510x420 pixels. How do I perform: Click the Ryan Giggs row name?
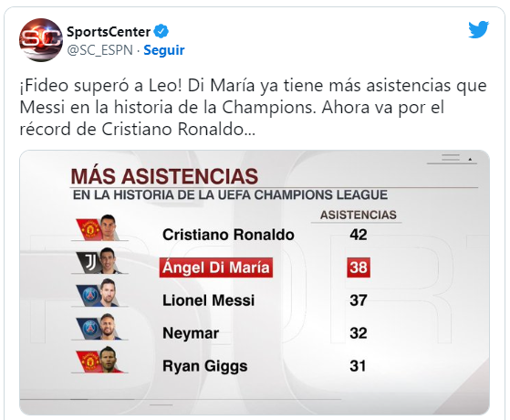tap(205, 366)
